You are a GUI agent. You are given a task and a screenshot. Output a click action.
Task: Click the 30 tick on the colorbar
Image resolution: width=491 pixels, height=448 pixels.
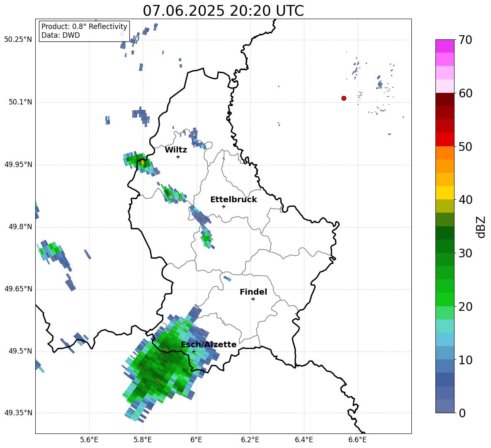(x=465, y=253)
